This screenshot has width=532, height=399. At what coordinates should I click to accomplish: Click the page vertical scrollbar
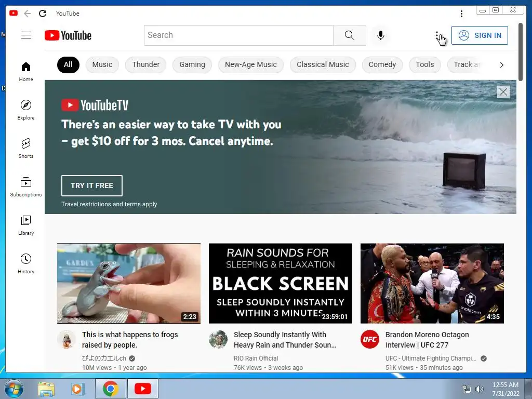pos(521,52)
